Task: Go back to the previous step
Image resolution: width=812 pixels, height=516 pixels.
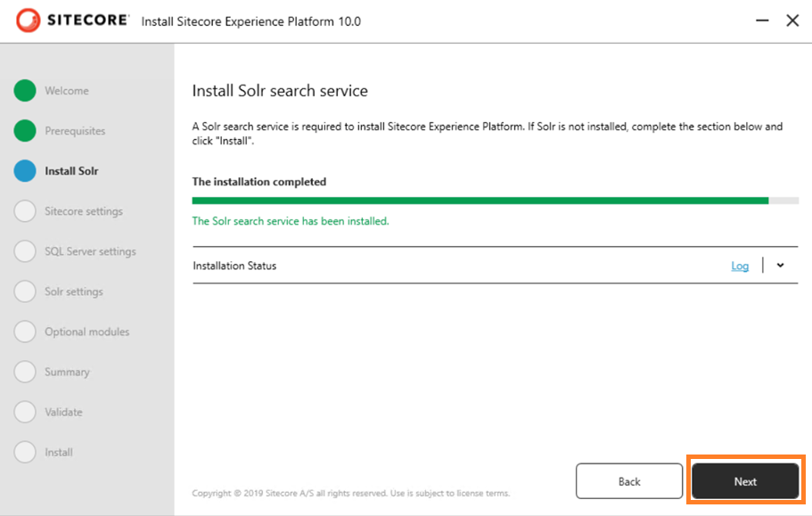Action: (629, 481)
